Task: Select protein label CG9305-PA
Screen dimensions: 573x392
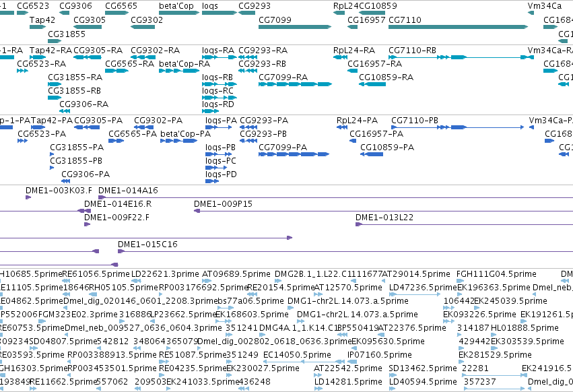Action: (x=98, y=121)
